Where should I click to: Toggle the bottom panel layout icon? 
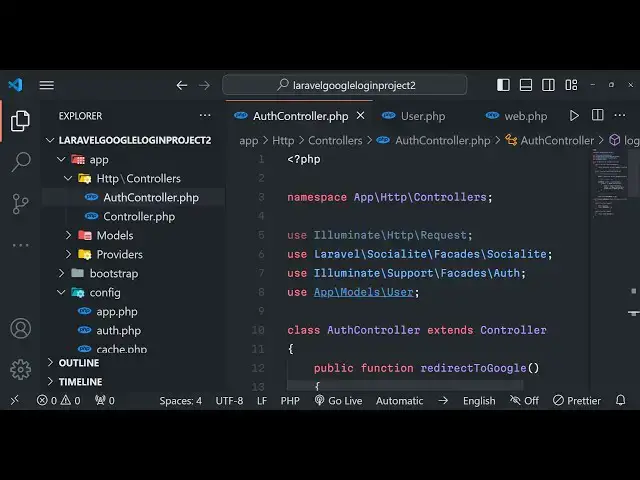[526, 85]
